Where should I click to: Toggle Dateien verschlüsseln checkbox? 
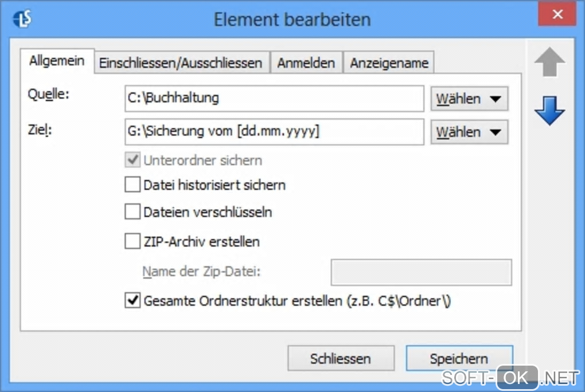[x=132, y=212]
